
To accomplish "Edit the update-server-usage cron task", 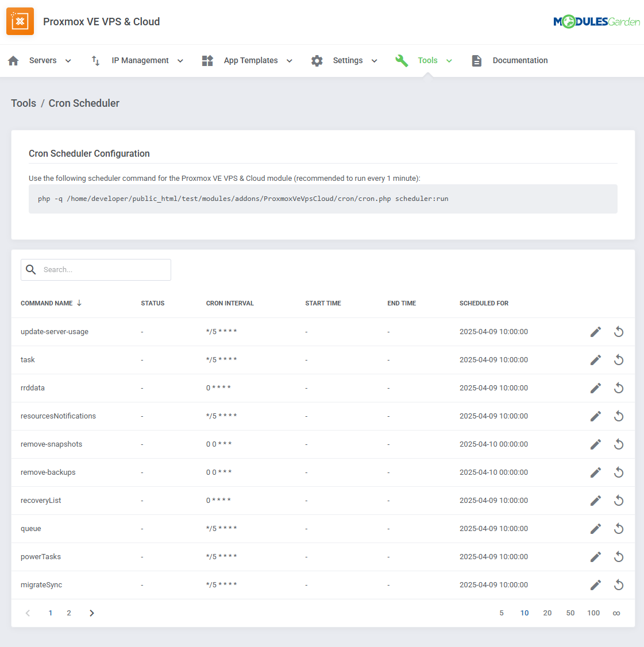I will point(595,332).
